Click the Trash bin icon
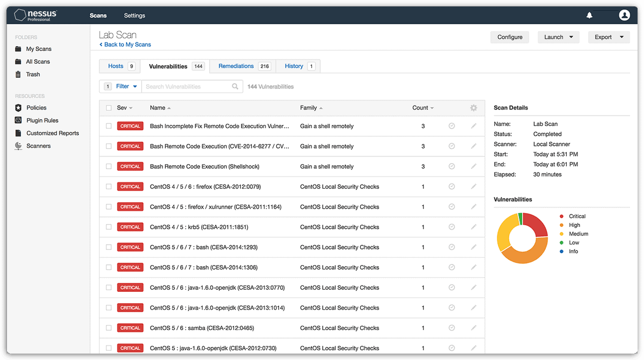644x360 pixels. coord(18,75)
